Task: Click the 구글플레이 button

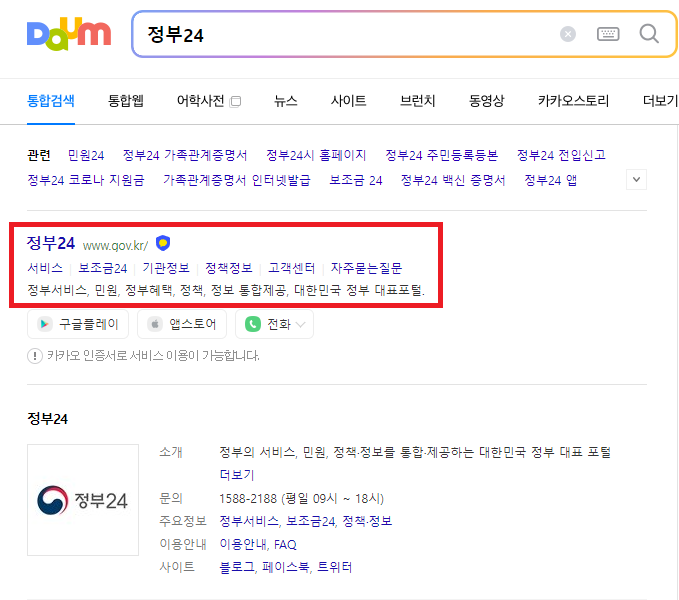Action: 78,324
